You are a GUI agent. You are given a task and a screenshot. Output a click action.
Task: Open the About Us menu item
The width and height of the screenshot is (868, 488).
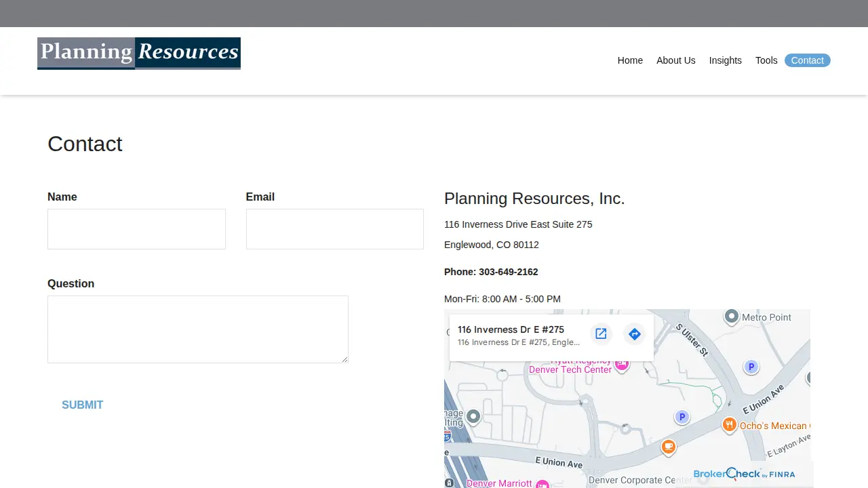point(676,60)
